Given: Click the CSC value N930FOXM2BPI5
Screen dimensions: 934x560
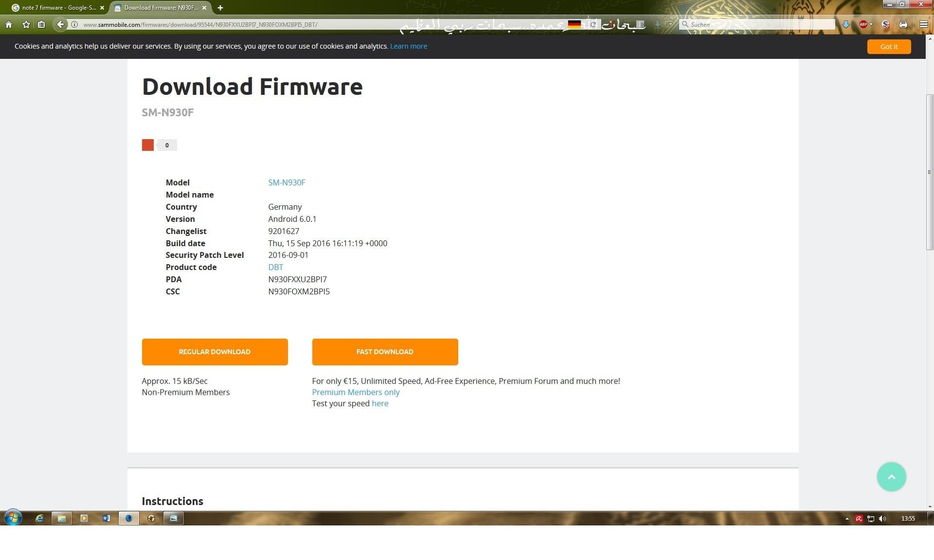Looking at the screenshot, I should [x=299, y=291].
